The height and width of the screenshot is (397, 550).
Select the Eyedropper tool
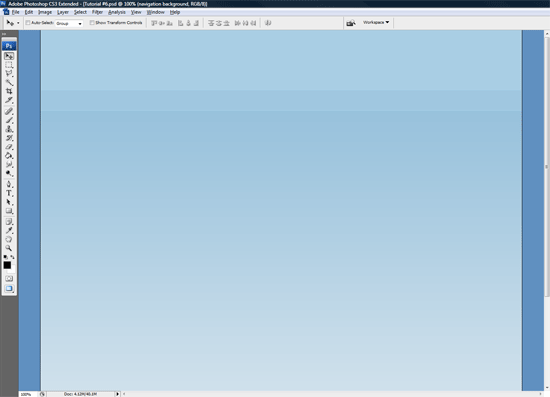click(x=9, y=230)
